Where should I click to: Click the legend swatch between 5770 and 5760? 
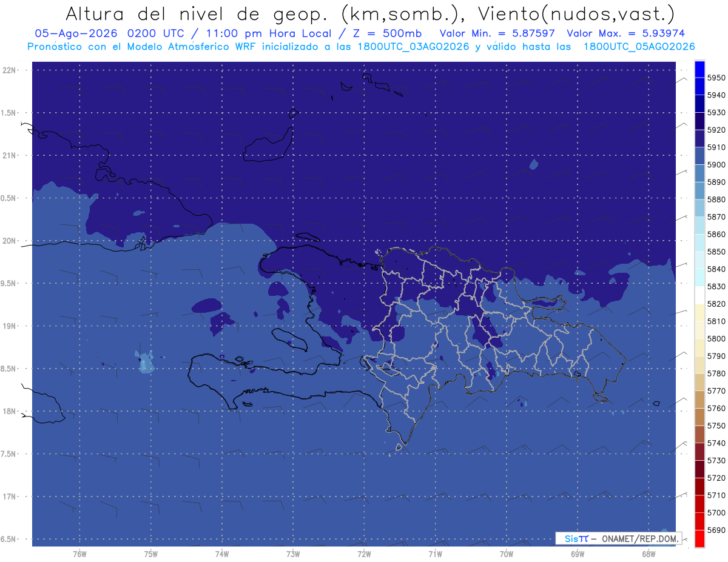(699, 400)
